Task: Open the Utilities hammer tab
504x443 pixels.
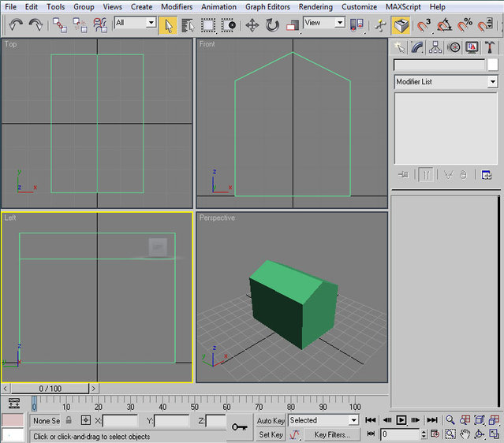Action: point(490,47)
